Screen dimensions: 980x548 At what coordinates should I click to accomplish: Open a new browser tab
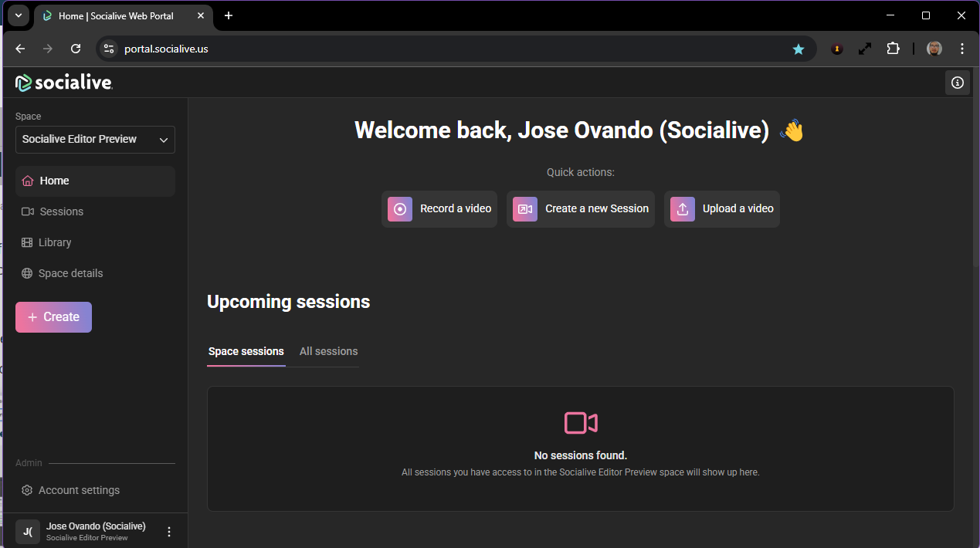tap(229, 16)
